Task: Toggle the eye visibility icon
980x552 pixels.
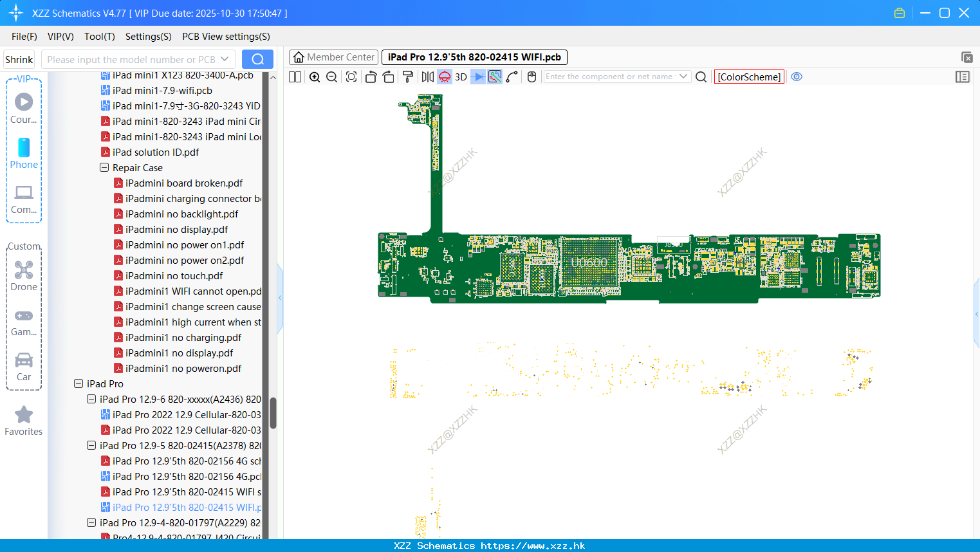Action: 797,77
